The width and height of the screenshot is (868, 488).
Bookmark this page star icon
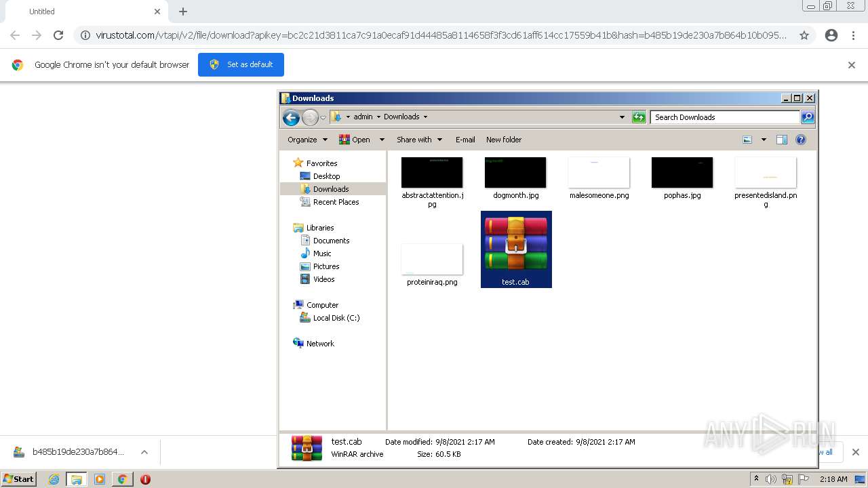(x=804, y=35)
